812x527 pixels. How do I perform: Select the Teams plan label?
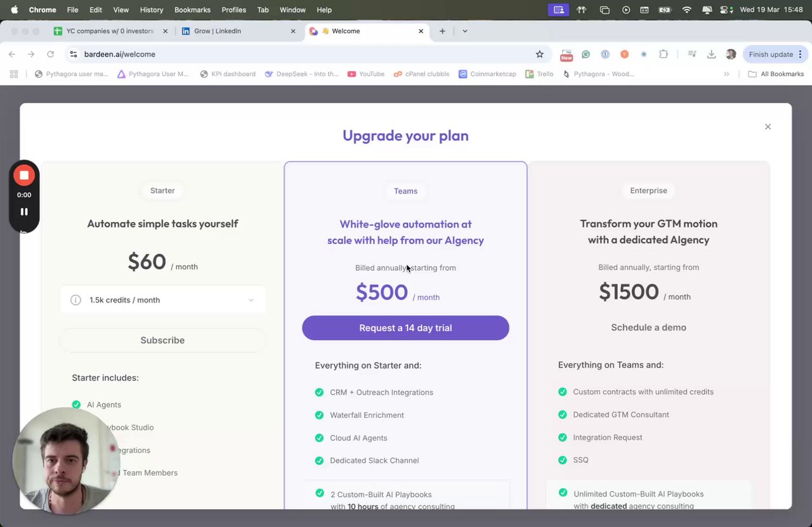click(405, 191)
